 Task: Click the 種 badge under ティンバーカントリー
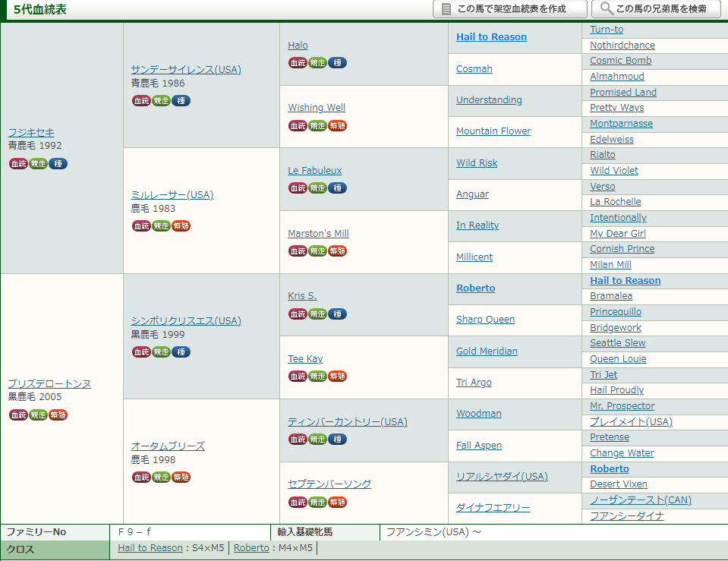[x=338, y=440]
